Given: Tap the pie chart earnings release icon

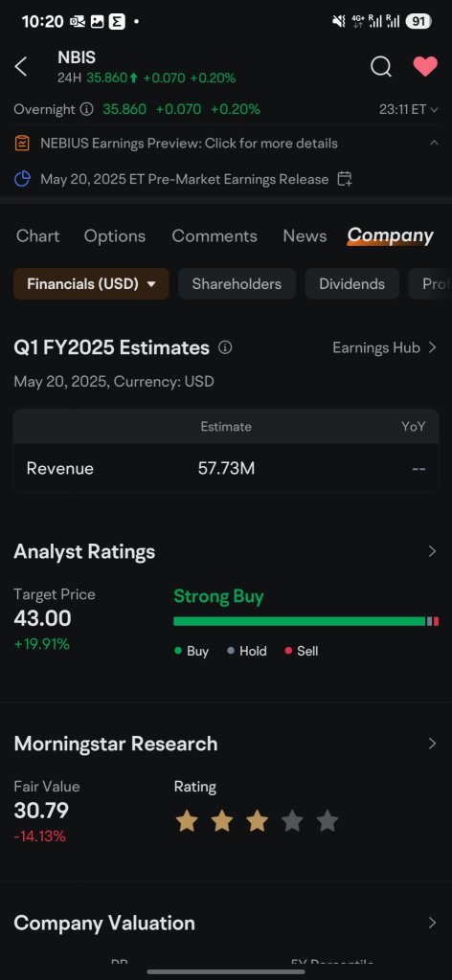Looking at the screenshot, I should pyautogui.click(x=22, y=179).
